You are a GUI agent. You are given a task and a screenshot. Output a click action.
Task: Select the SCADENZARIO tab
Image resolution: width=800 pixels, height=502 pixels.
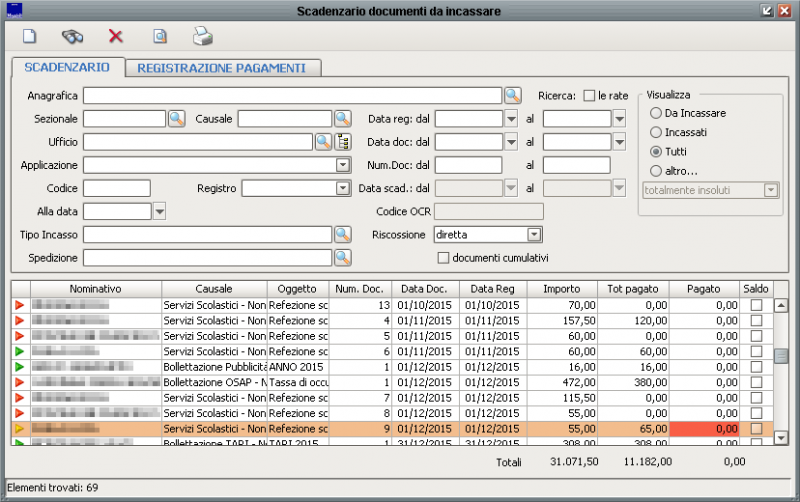coord(67,67)
